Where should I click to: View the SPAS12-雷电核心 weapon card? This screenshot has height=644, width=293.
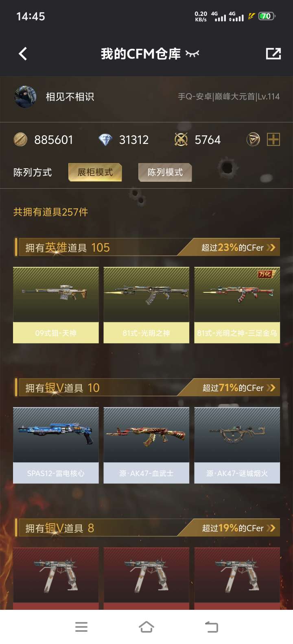tap(56, 445)
